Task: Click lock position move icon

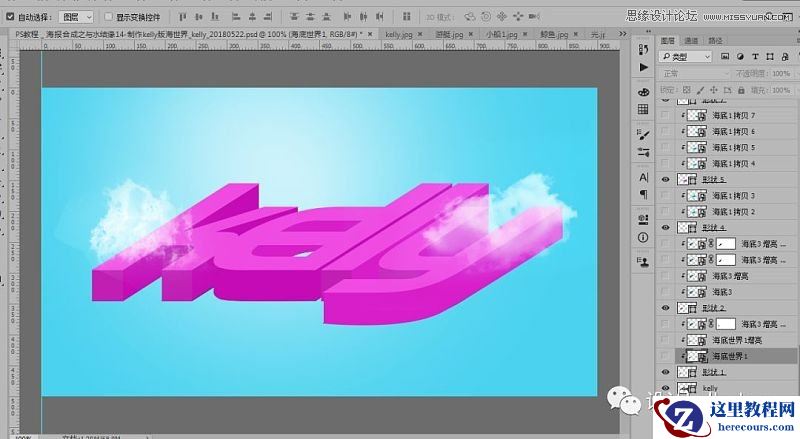Action: coord(714,90)
